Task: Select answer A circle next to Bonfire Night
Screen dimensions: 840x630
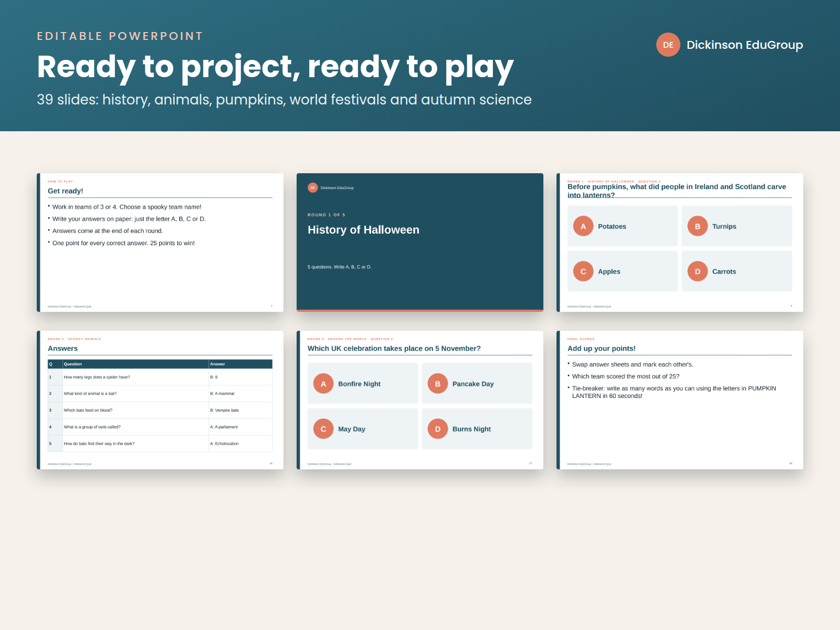Action: (x=323, y=383)
